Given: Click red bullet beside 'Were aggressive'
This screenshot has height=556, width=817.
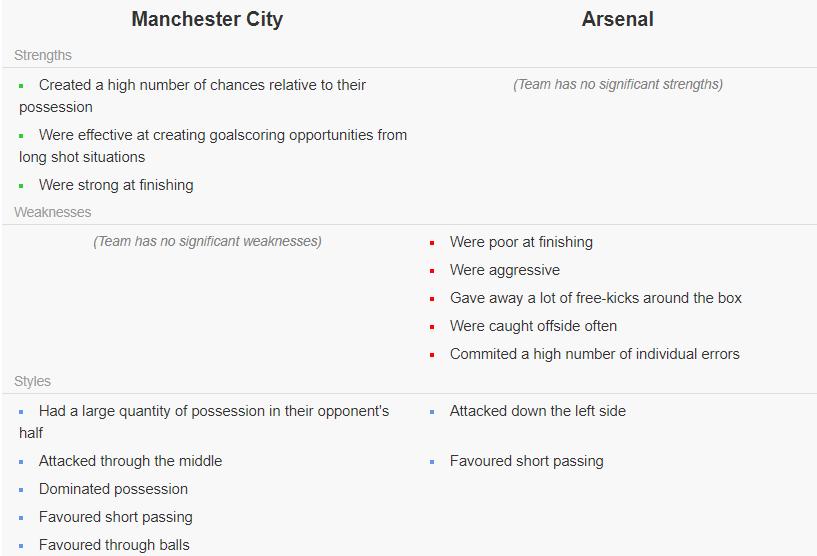Looking at the screenshot, I should click(432, 271).
